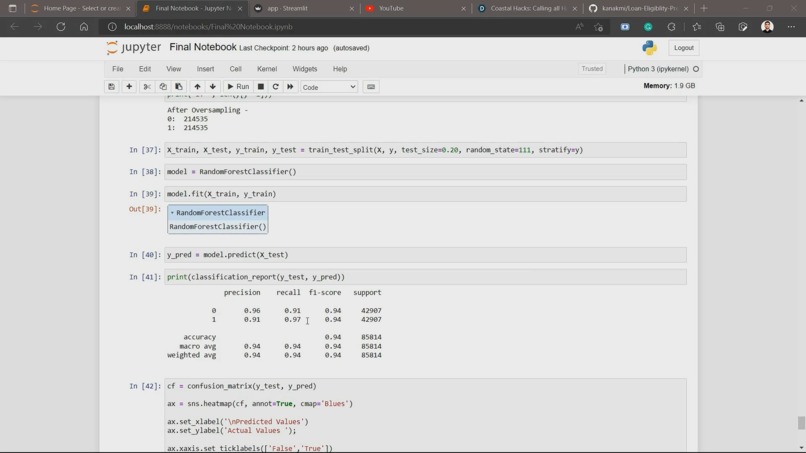Open cell type dropdown showing Code

coord(329,87)
